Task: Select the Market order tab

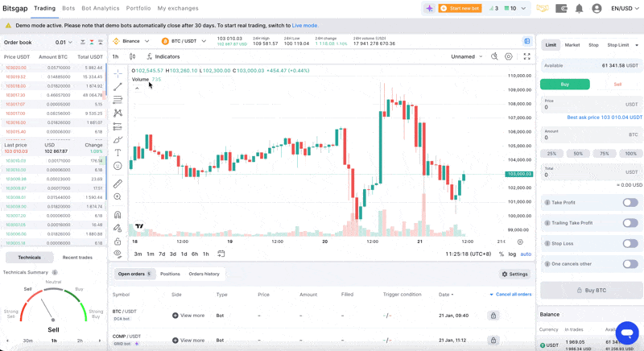Action: (x=572, y=45)
